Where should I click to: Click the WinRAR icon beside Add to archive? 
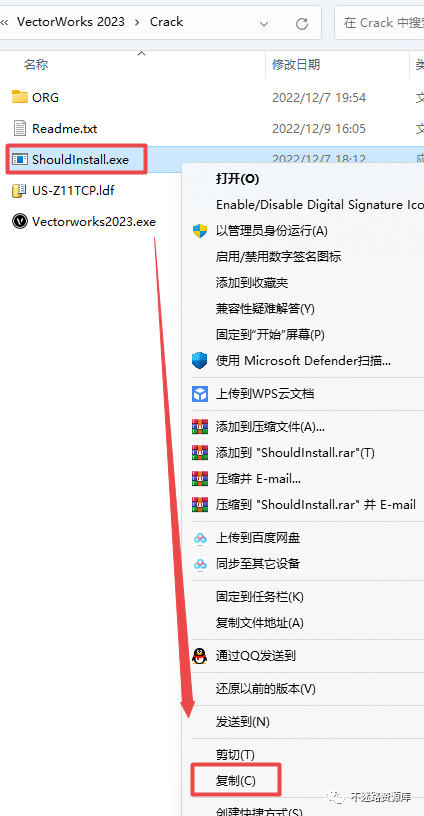point(200,427)
